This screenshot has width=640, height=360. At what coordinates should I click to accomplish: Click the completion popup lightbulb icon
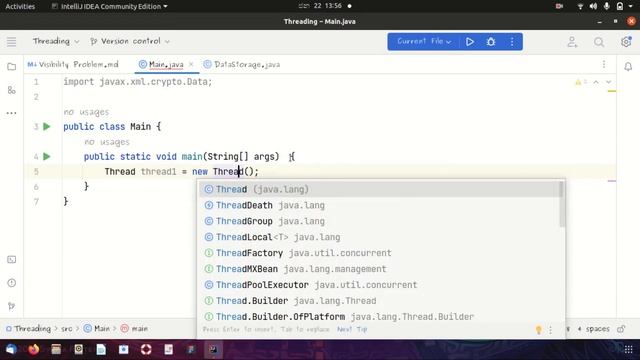tap(538, 330)
